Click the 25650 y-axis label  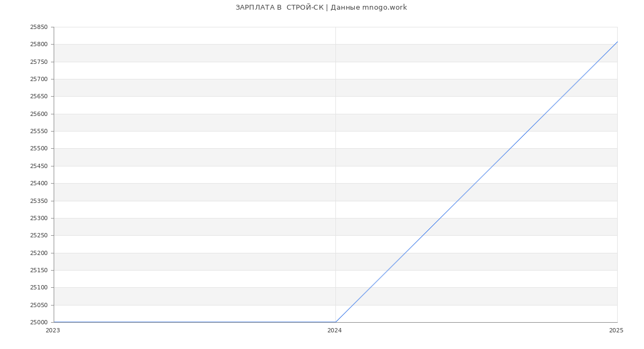pos(39,97)
